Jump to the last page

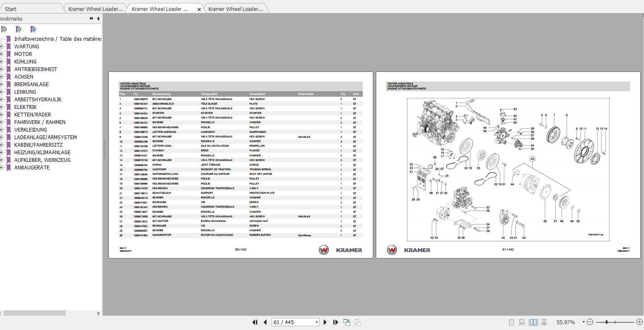[x=335, y=322]
